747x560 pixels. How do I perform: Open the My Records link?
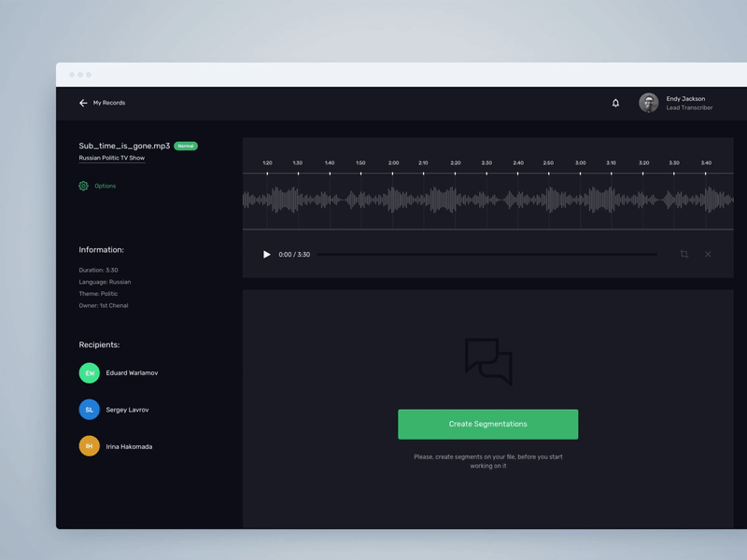109,103
